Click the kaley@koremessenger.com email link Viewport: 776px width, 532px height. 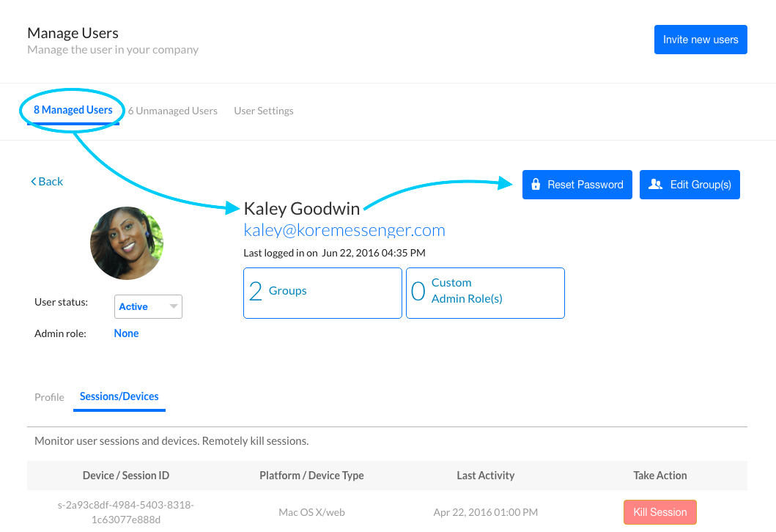coord(344,230)
